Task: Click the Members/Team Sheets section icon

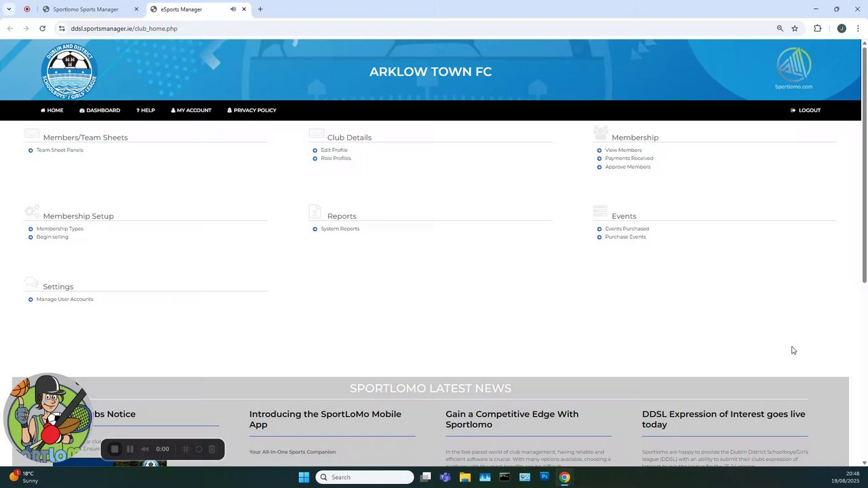Action: point(32,134)
